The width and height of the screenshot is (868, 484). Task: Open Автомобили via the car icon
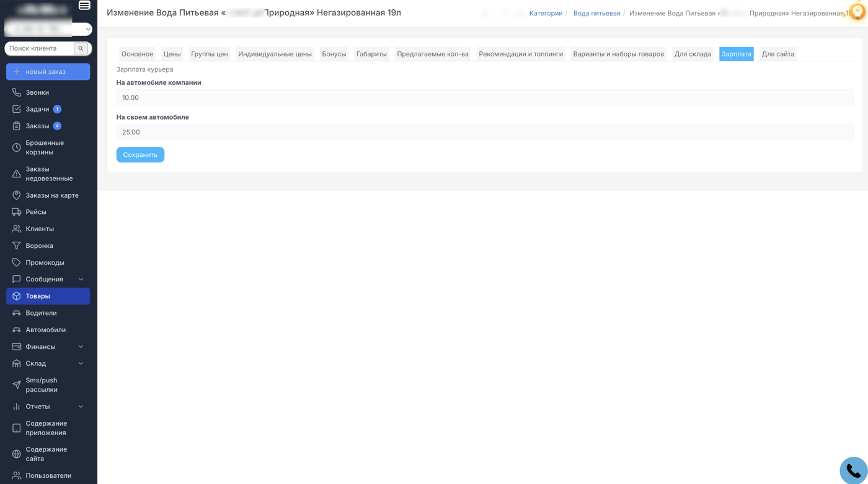click(17, 330)
